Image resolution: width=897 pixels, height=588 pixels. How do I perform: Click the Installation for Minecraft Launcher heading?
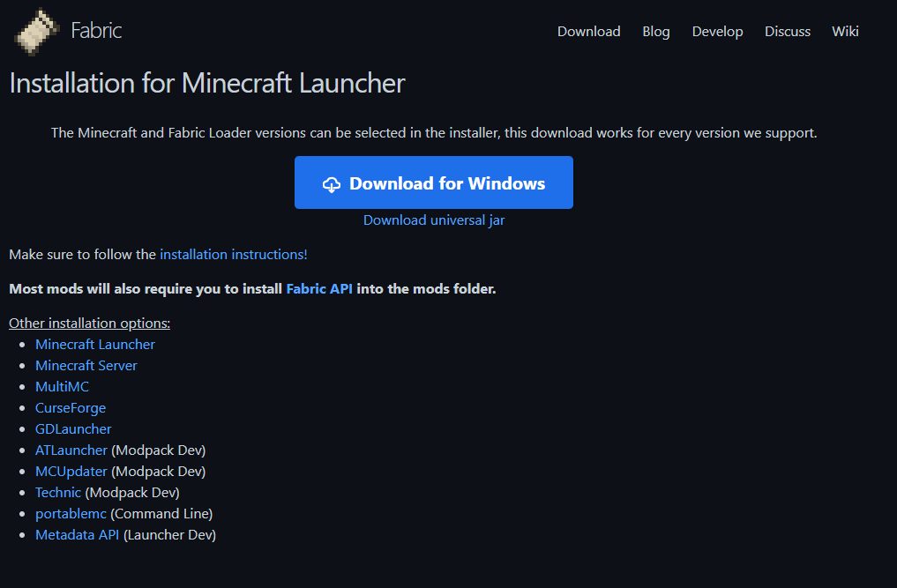pos(207,84)
